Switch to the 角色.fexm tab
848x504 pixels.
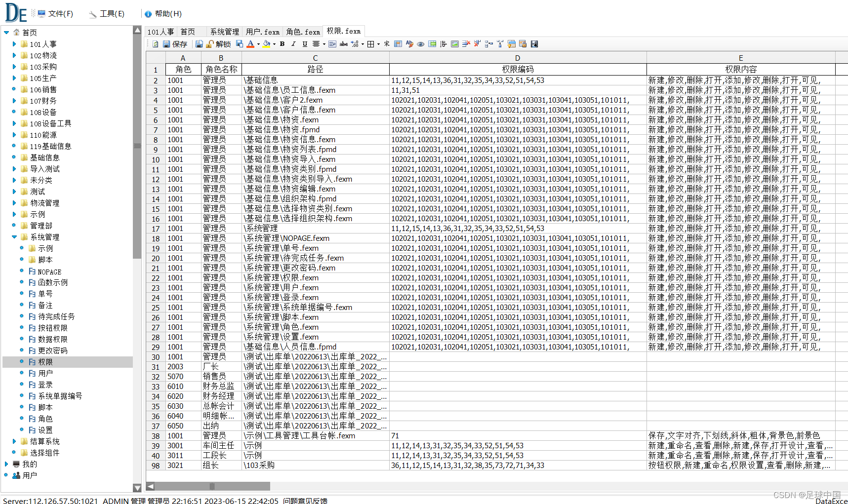(x=303, y=32)
